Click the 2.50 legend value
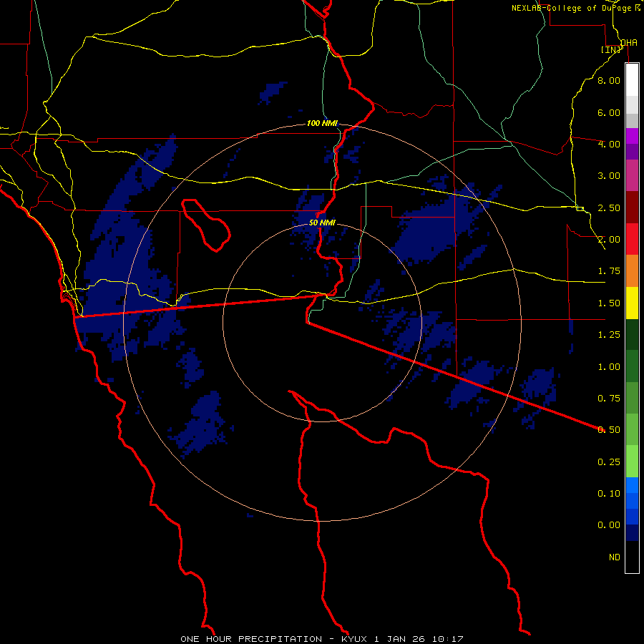Image resolution: width=644 pixels, height=644 pixels. coord(609,208)
